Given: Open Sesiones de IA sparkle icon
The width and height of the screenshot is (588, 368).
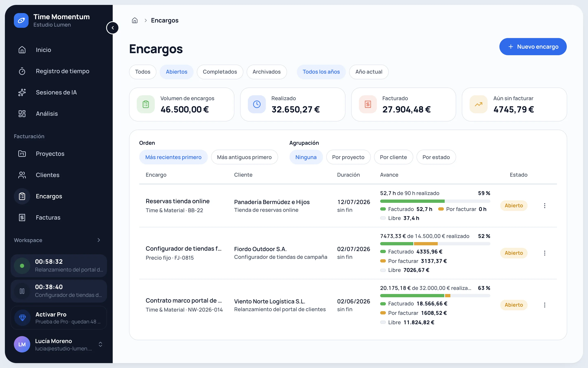Looking at the screenshot, I should click(x=22, y=92).
